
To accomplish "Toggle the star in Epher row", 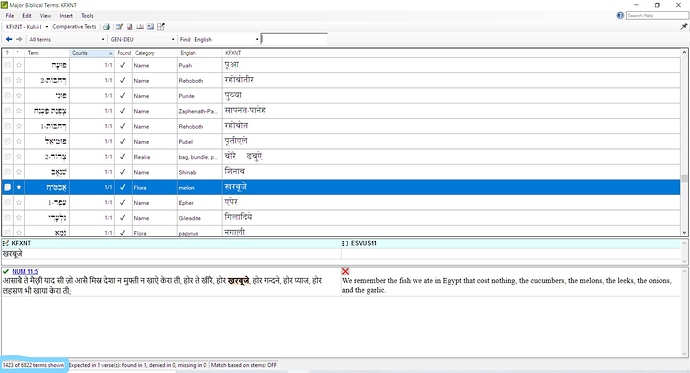I will 18,202.
